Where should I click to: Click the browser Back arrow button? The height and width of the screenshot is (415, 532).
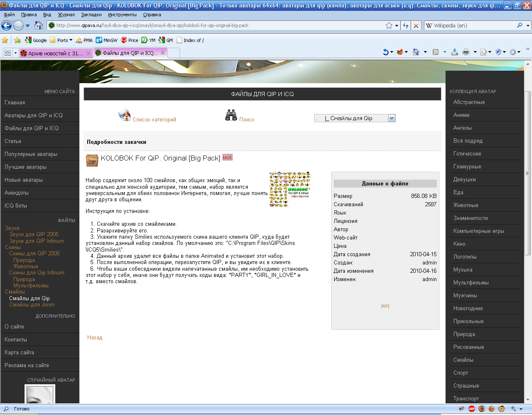pos(7,26)
